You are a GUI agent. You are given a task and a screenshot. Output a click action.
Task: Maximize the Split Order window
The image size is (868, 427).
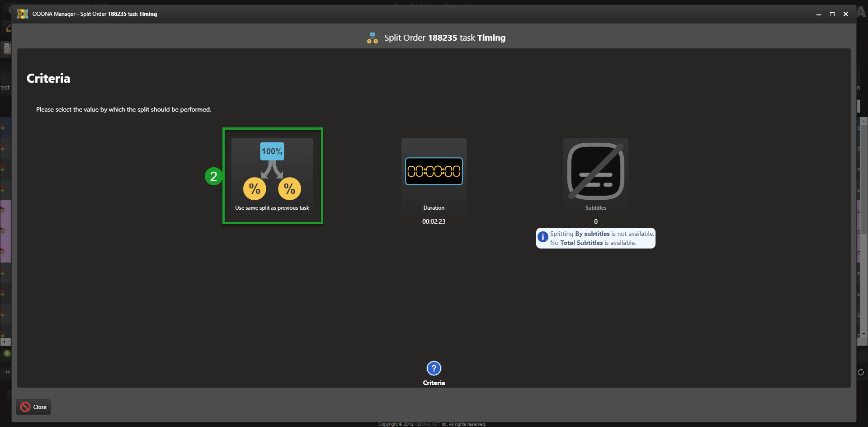tap(832, 14)
